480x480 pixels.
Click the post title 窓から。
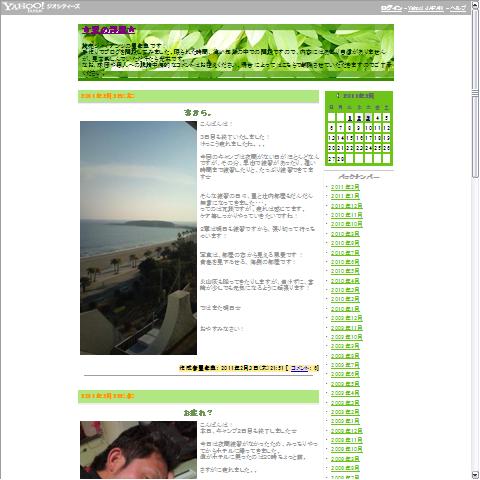(x=198, y=113)
